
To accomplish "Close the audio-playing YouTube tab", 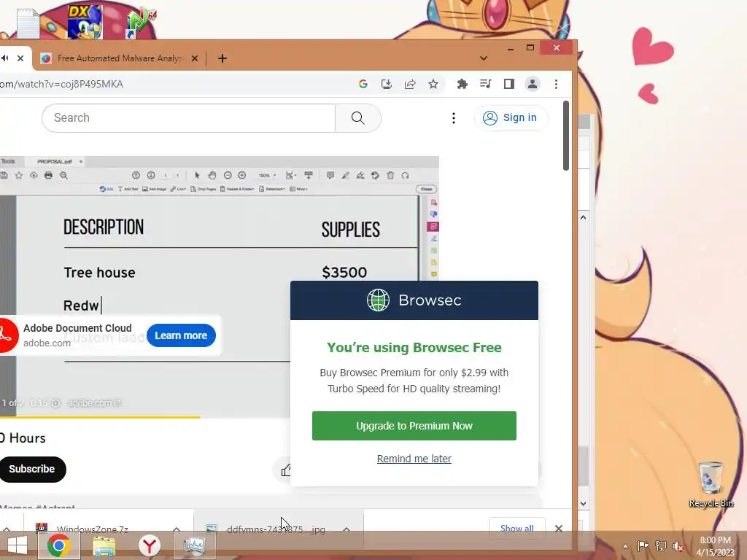I will pyautogui.click(x=20, y=58).
